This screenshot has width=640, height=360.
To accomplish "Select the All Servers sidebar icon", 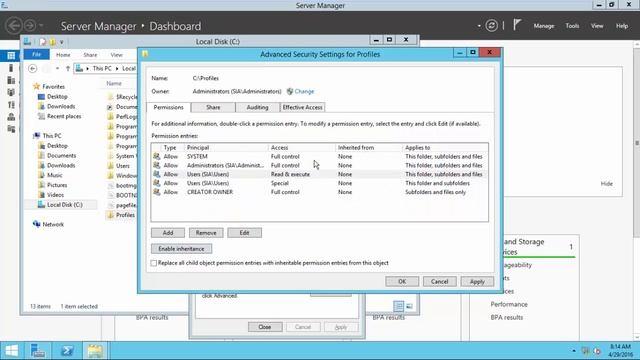I will (x=11, y=80).
